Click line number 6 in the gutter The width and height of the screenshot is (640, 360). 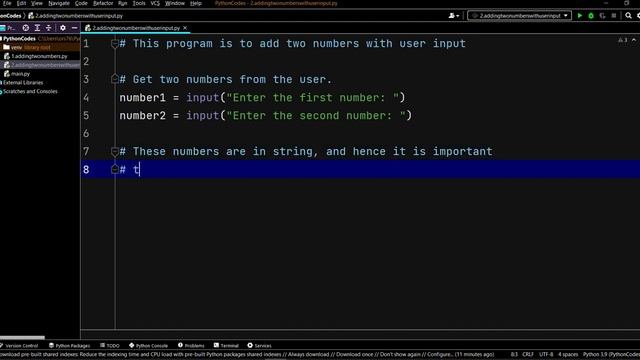click(86, 133)
